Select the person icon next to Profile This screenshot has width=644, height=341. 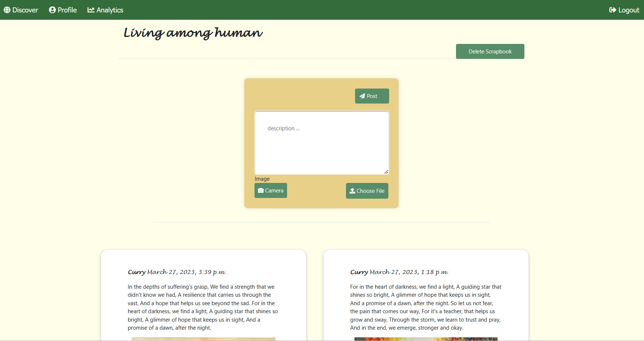pos(52,10)
